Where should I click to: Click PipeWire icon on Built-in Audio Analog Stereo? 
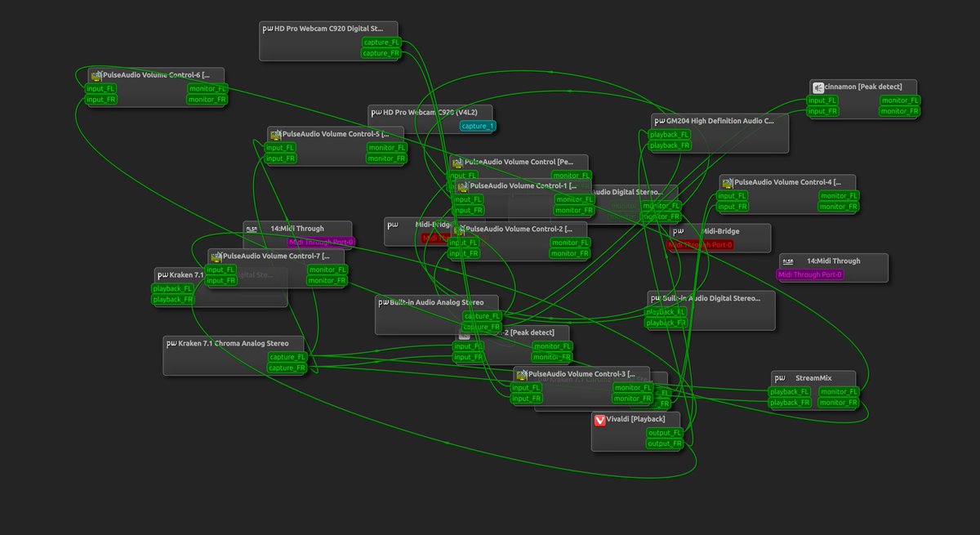click(384, 302)
